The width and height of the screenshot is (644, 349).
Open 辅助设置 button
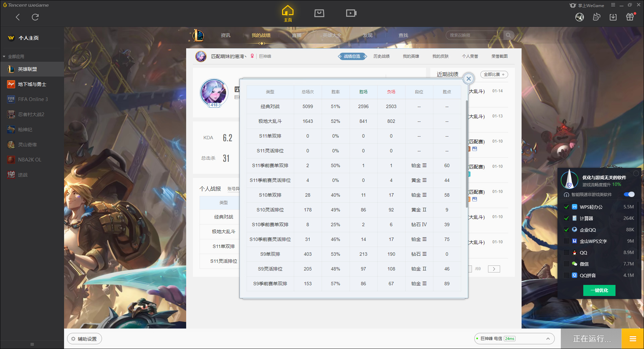pos(85,339)
